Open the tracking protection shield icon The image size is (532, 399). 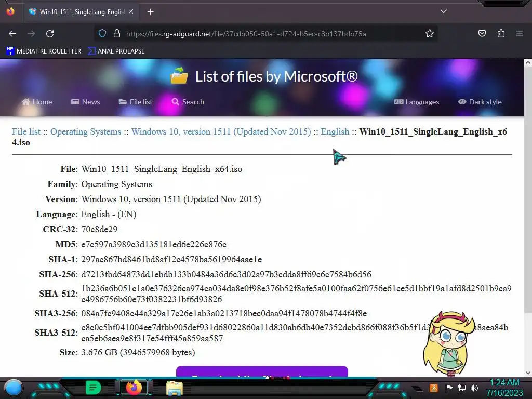click(x=102, y=34)
